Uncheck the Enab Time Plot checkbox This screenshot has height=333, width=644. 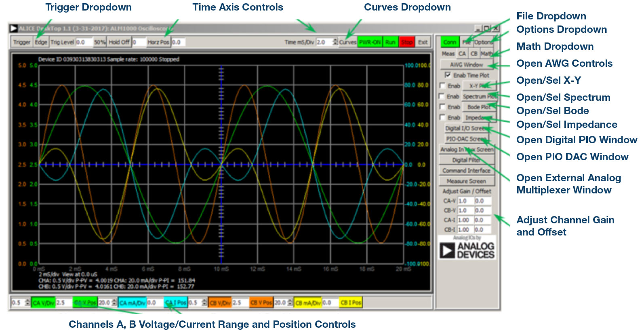click(448, 75)
